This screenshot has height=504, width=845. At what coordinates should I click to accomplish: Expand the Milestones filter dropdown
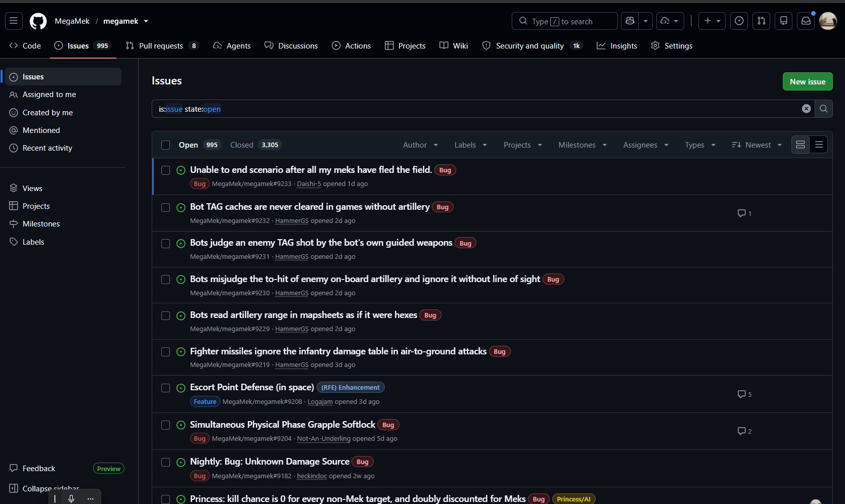(583, 145)
